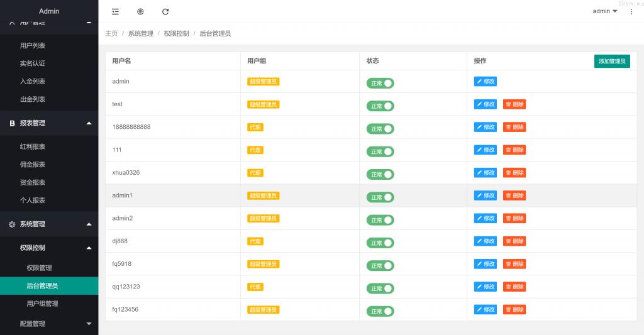The height and width of the screenshot is (335, 644).
Task: Click the gear icon beside 系统管理
Action: 12,224
